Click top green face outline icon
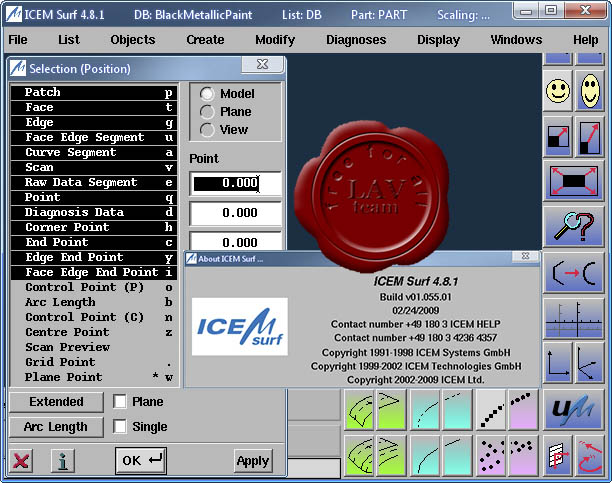 391,410
